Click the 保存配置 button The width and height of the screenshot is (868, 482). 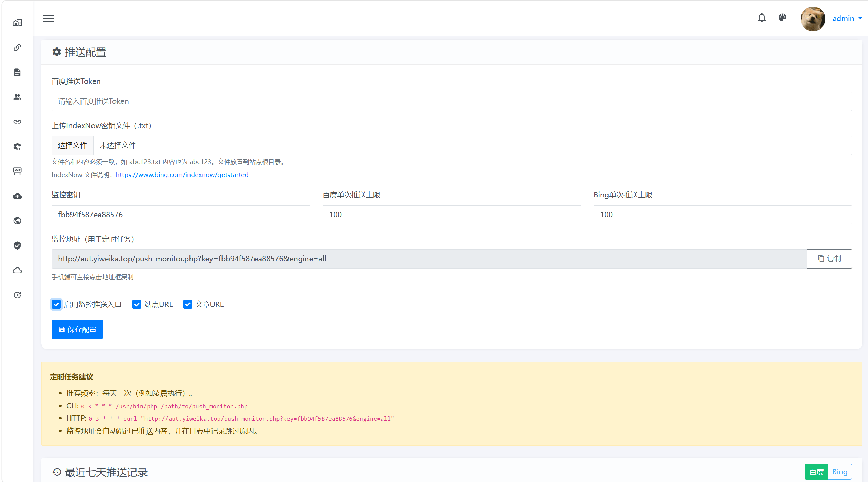(77, 329)
